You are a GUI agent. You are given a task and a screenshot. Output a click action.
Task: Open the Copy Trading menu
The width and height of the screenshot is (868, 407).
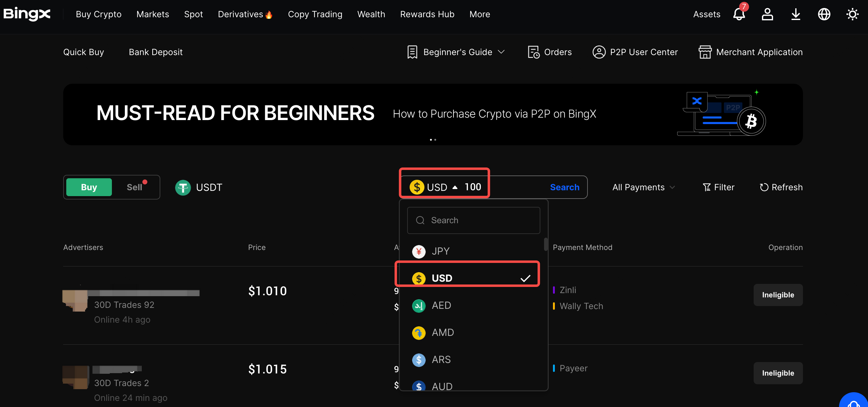pos(315,14)
